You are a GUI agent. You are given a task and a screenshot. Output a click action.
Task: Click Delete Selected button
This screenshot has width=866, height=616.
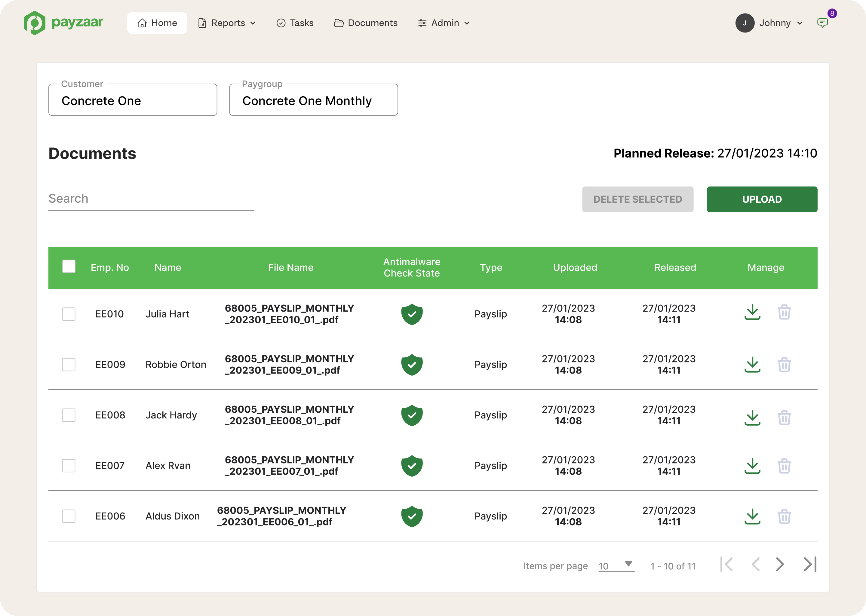click(x=638, y=199)
